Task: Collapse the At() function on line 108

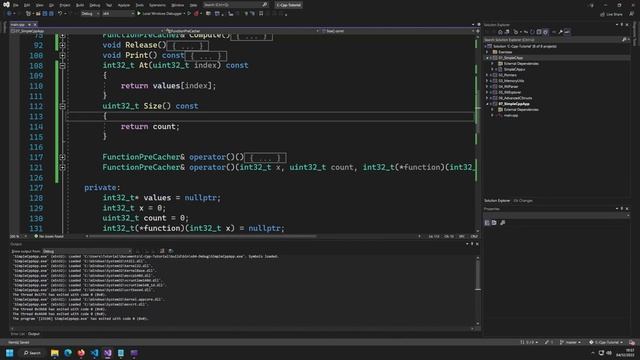Action: coord(62,66)
